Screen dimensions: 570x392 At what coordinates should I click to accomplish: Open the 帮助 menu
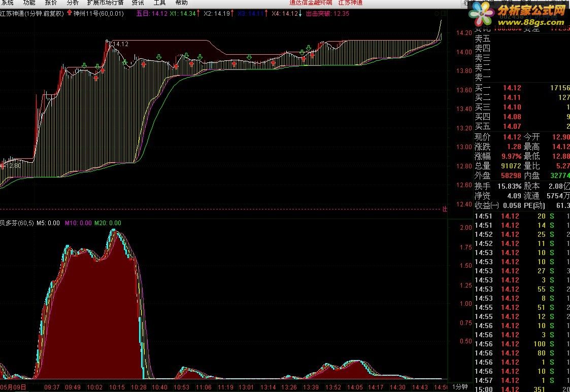[181, 3]
